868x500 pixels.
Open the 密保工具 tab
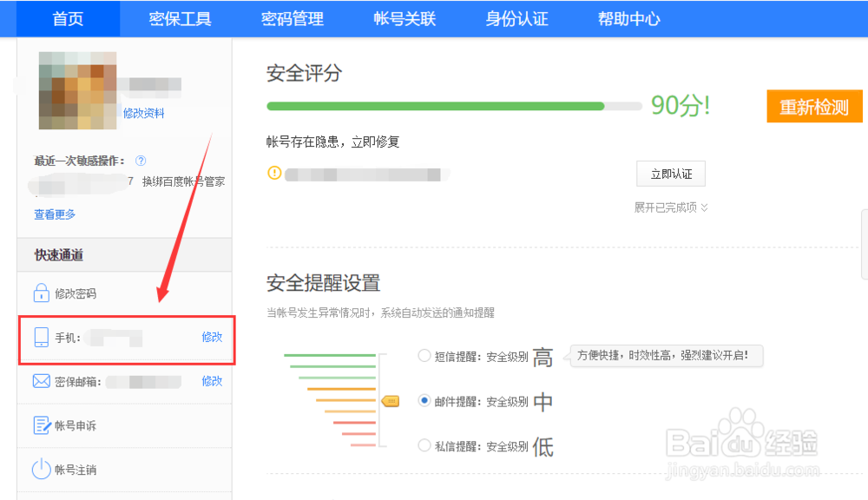[180, 19]
